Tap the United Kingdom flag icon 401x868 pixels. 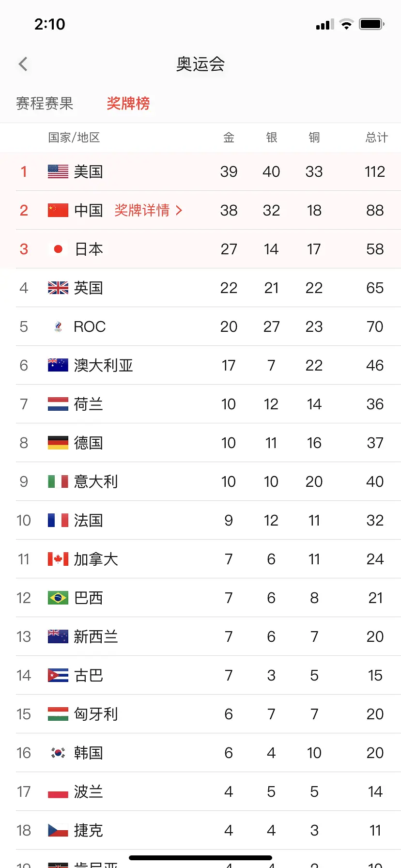point(58,288)
